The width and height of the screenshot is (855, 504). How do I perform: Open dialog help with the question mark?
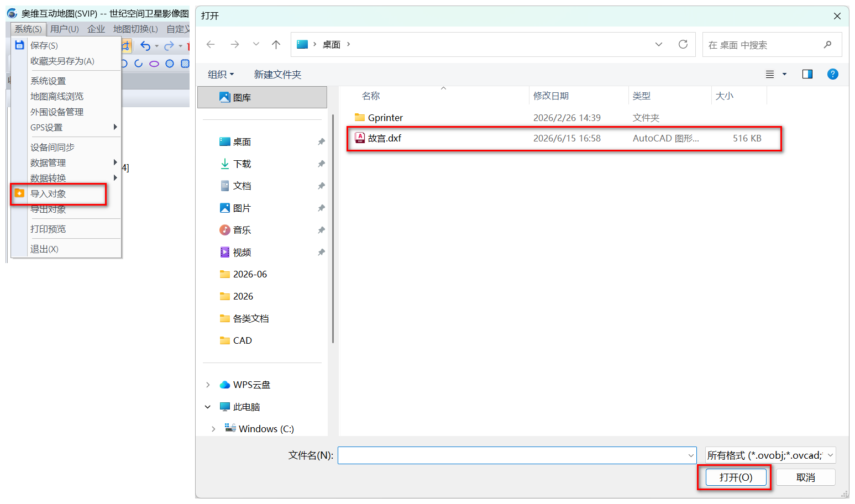pyautogui.click(x=833, y=74)
